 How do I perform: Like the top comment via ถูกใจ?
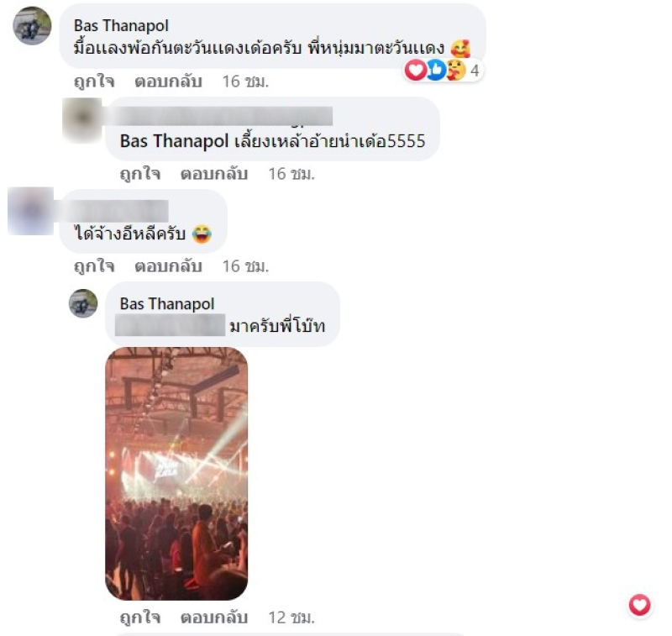coord(94,81)
